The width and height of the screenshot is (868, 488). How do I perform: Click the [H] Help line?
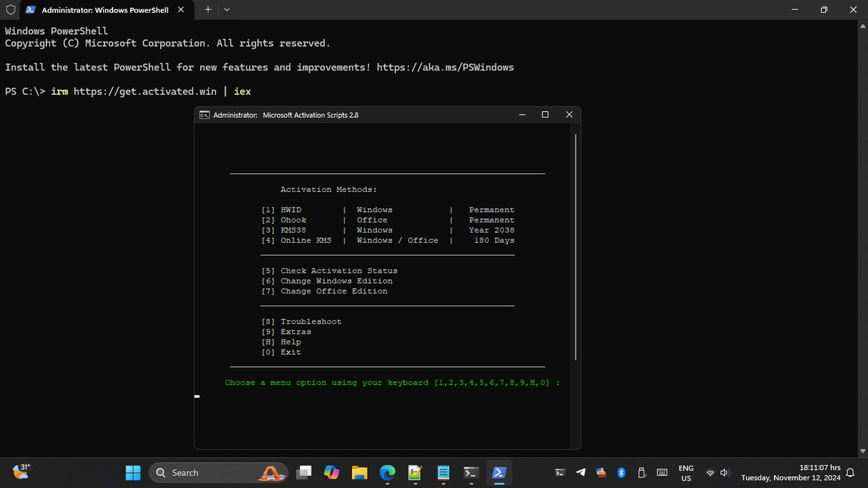[x=281, y=342]
